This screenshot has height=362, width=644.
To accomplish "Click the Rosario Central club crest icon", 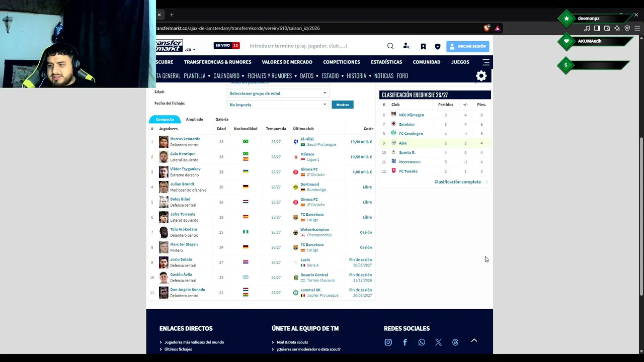I will pos(296,278).
